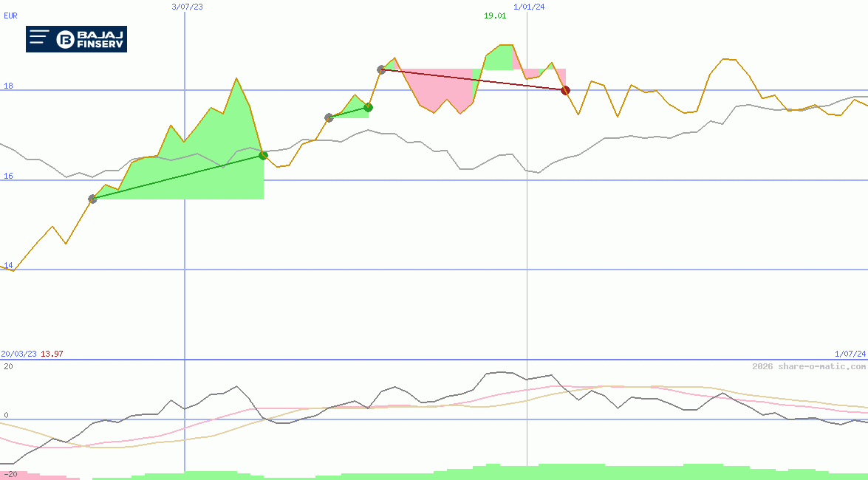Select the hamburger lines inside the logo banner
The height and width of the screenshot is (480, 868).
[x=38, y=36]
